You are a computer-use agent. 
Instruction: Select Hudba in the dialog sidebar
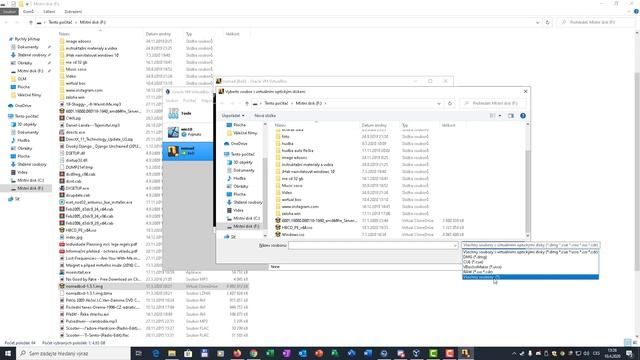(x=239, y=178)
